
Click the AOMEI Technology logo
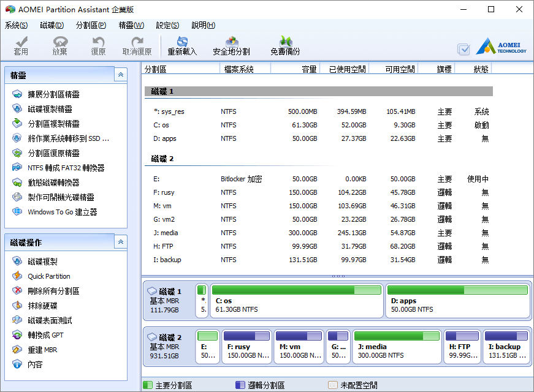(x=502, y=47)
